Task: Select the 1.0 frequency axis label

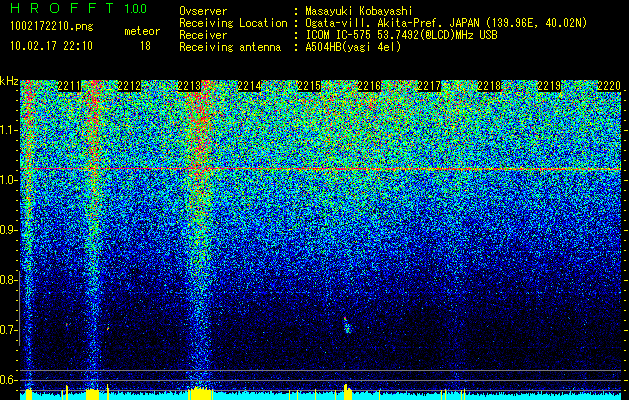Action: click(9, 180)
